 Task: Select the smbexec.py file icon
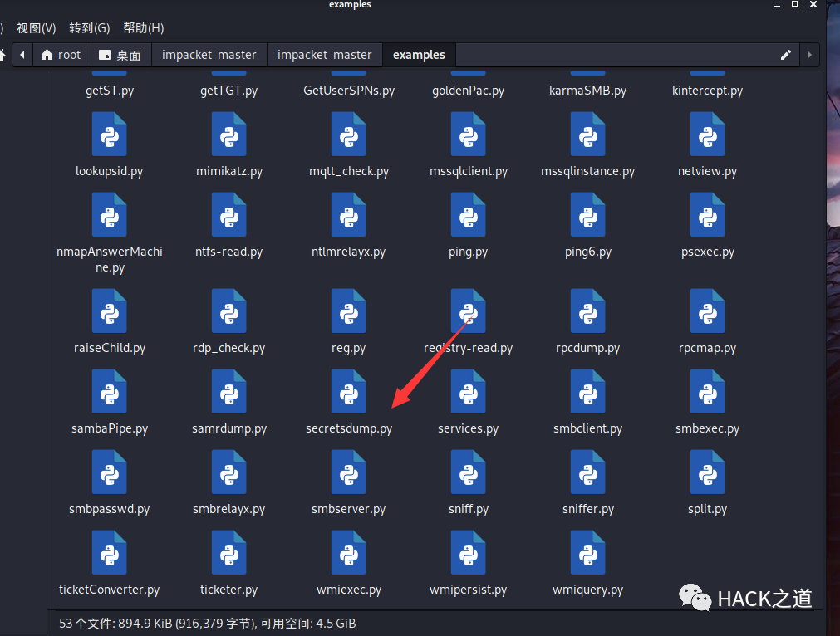[707, 391]
